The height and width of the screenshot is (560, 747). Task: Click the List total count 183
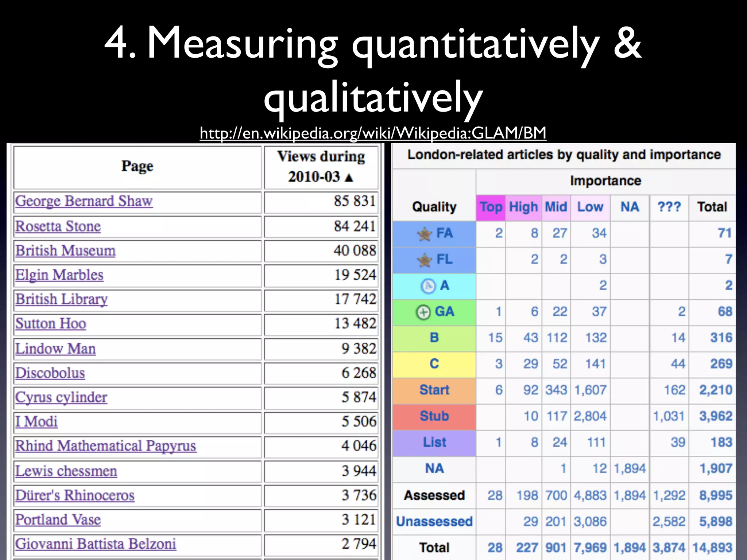coord(721,443)
